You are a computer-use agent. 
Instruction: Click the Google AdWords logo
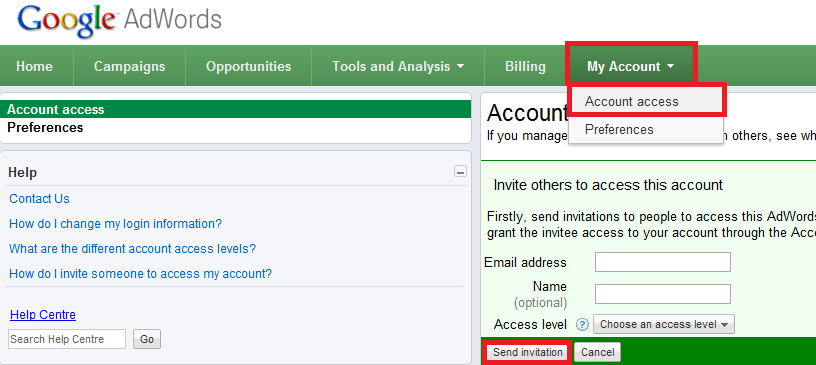pos(120,21)
